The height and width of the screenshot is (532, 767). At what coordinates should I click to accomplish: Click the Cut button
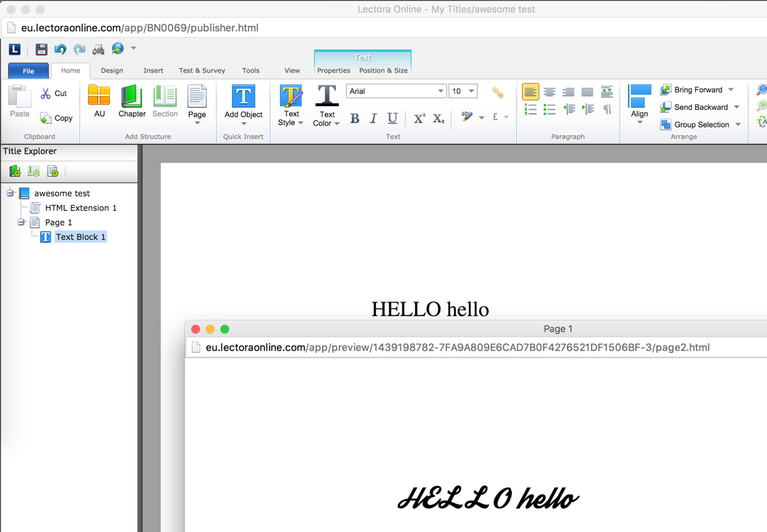pos(54,93)
